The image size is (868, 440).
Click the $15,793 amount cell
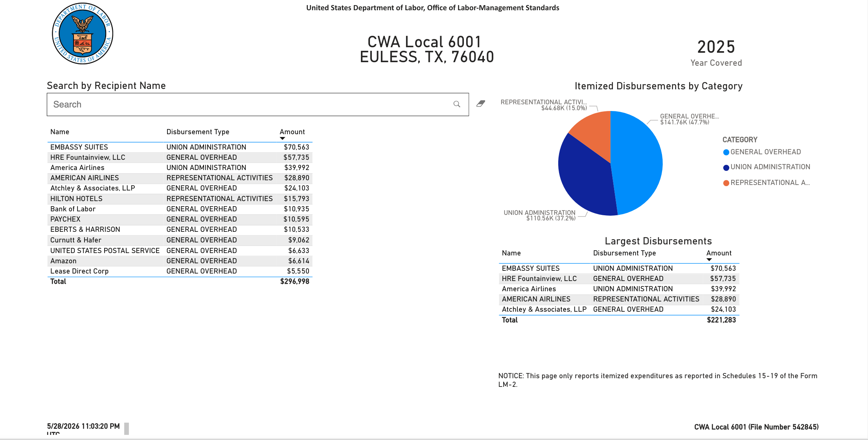(x=296, y=199)
